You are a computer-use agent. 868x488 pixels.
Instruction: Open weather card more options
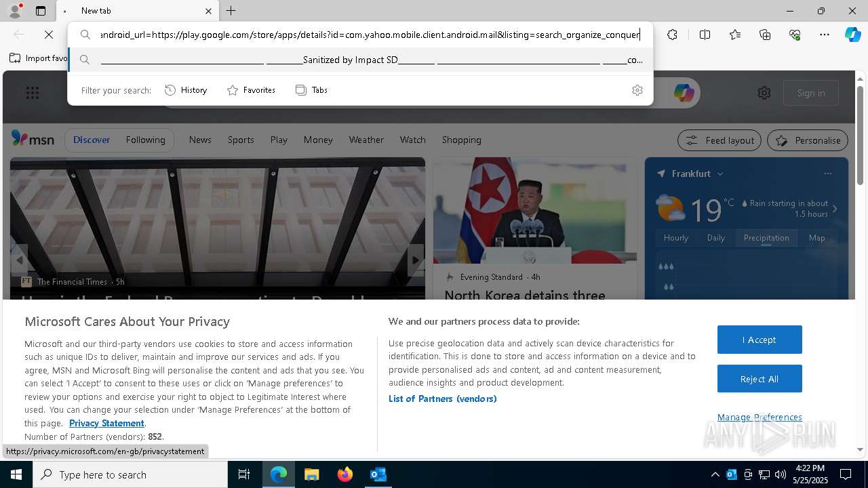[x=827, y=174]
